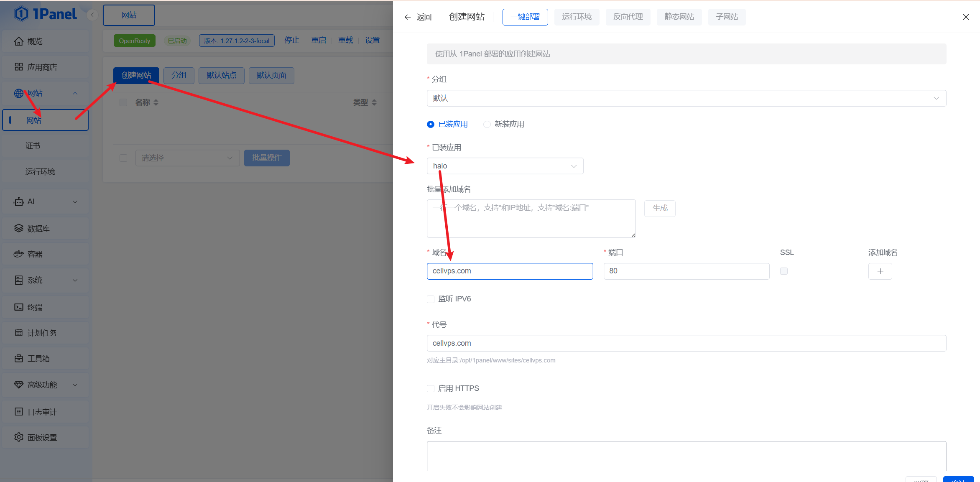This screenshot has width=980, height=482.
Task: Click the 工具箱 toolbox icon
Action: (x=18, y=358)
